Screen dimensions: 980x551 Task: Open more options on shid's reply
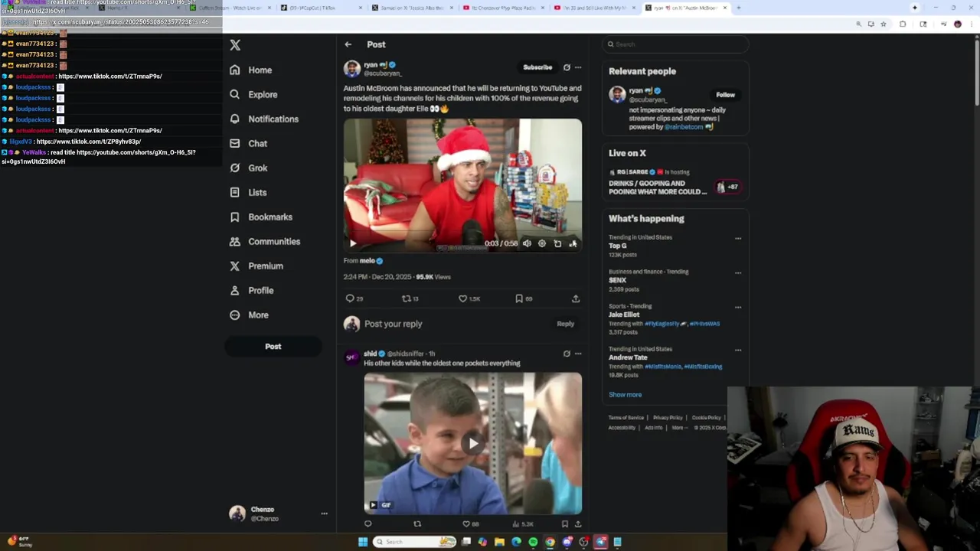tap(578, 354)
